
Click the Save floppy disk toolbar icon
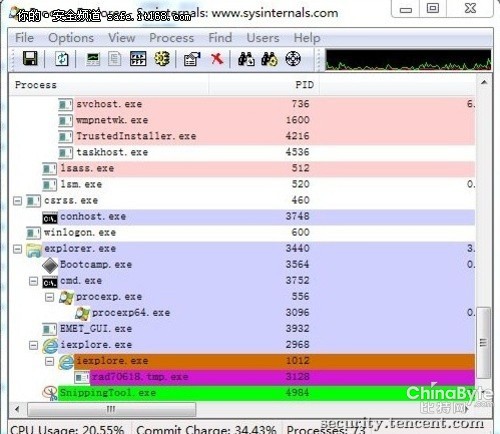tap(30, 58)
